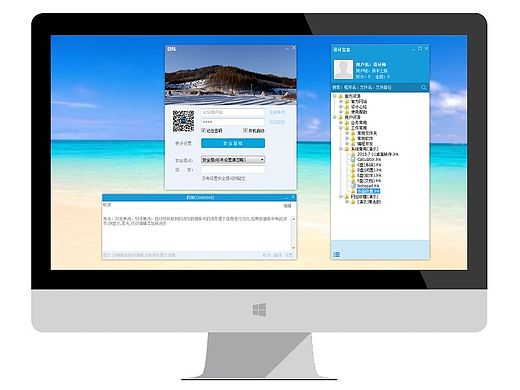Click the 注册帐号 link beside the username field

(x=277, y=112)
